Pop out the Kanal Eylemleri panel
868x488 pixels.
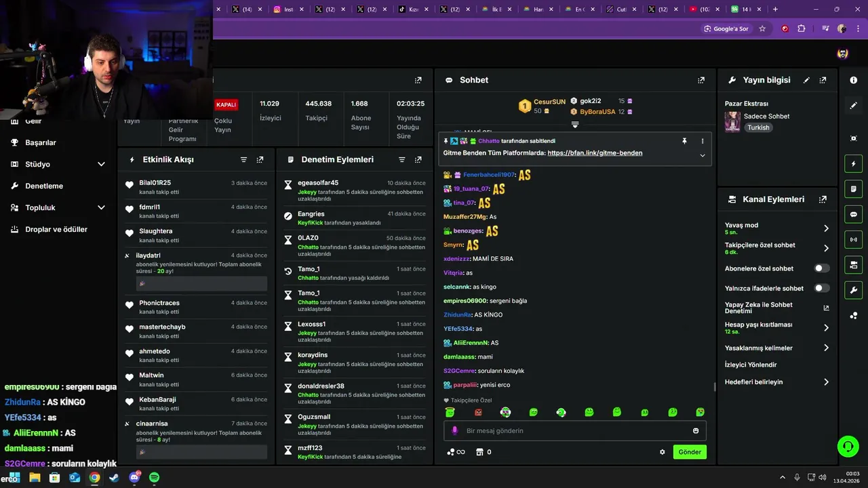point(823,199)
